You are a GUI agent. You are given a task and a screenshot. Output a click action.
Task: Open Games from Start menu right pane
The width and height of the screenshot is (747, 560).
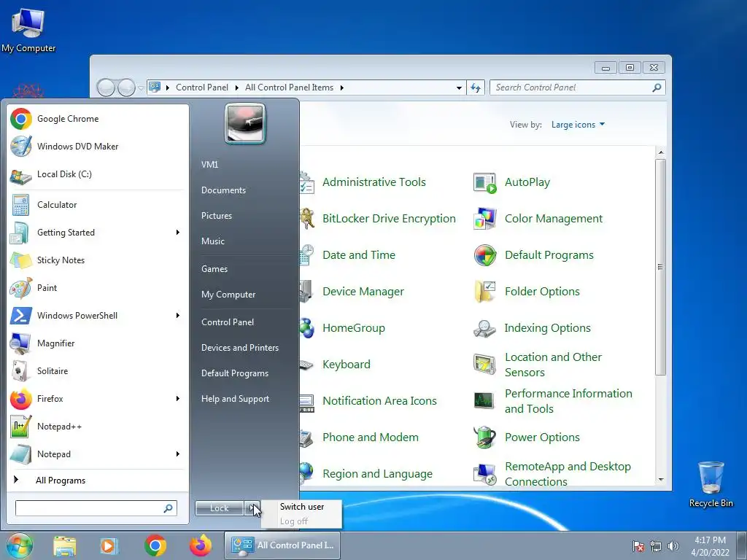click(x=214, y=269)
